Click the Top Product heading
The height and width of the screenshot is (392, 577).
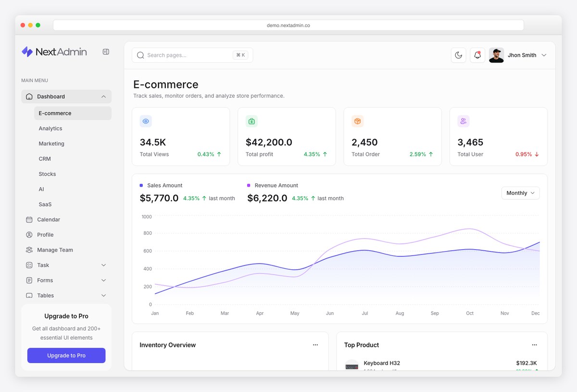(x=362, y=345)
